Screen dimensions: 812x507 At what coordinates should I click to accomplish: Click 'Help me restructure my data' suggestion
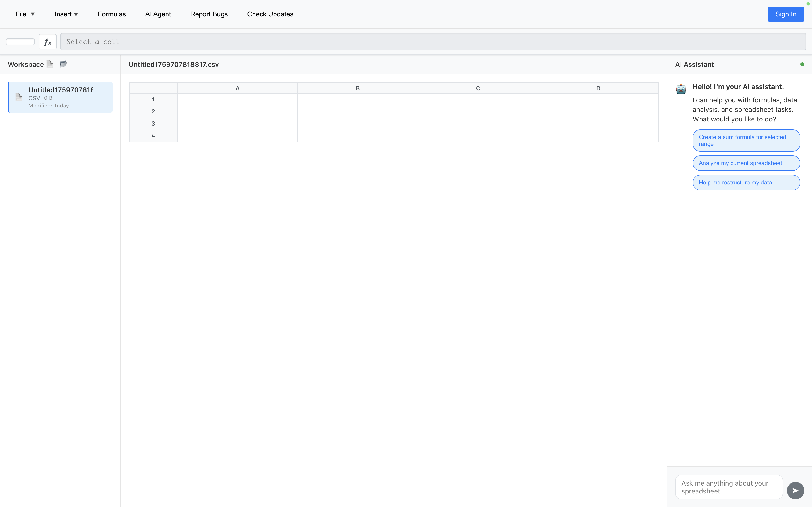tap(746, 183)
